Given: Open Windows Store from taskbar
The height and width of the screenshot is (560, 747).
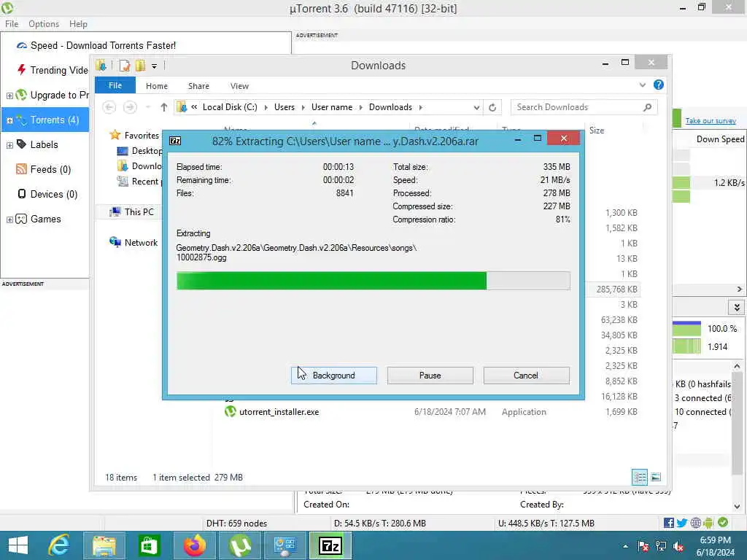Looking at the screenshot, I should coord(149,545).
